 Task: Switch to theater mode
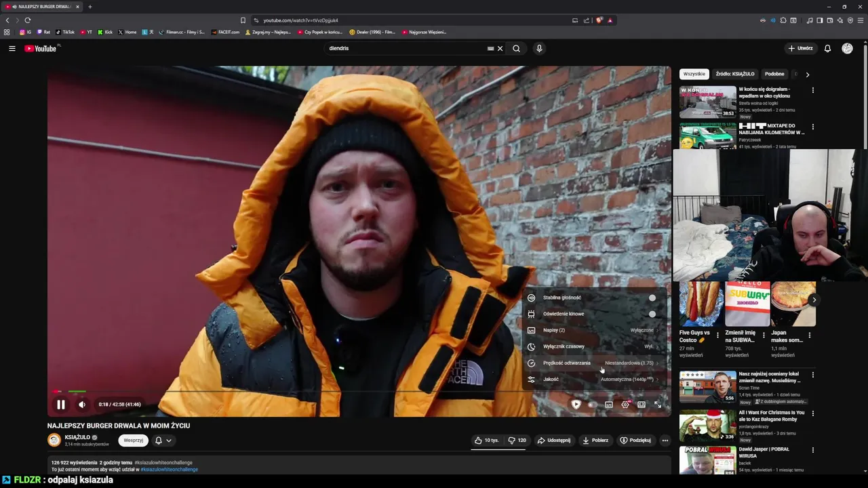coord(642,405)
